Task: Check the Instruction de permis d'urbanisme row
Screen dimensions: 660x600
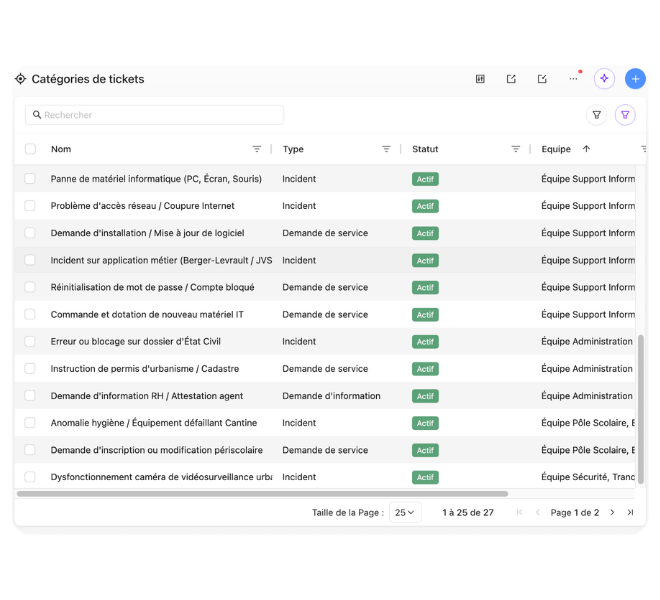Action: pyautogui.click(x=30, y=368)
